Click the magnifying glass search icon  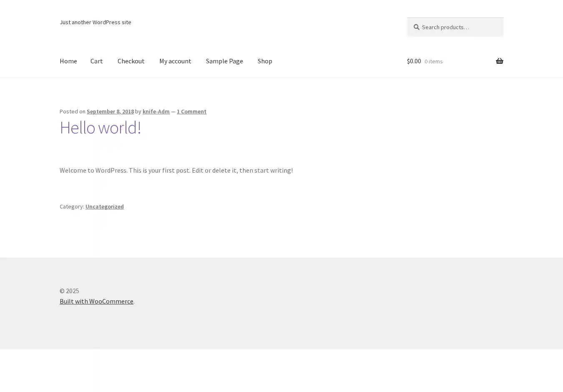pyautogui.click(x=416, y=27)
